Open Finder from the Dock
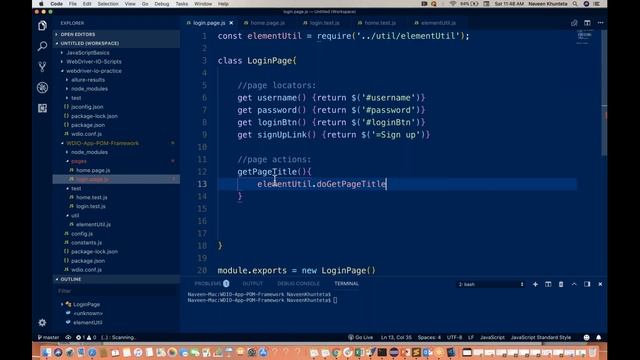This screenshot has height=360, width=640. [x=46, y=352]
